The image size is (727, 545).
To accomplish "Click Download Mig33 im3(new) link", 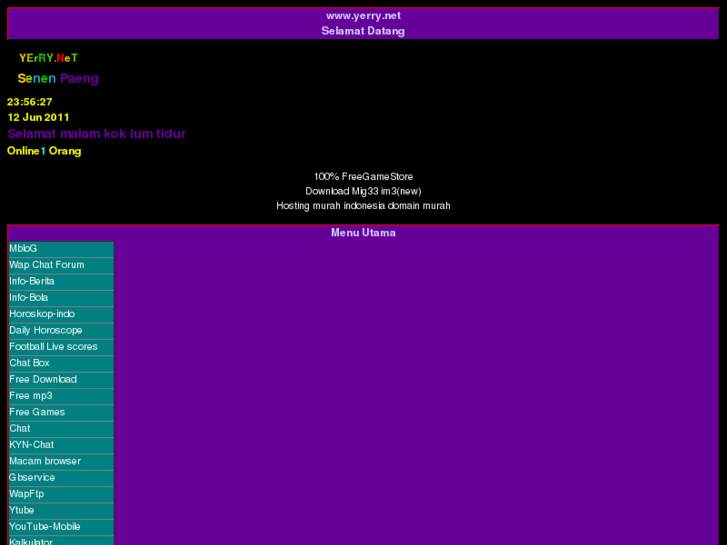I will coord(363,191).
